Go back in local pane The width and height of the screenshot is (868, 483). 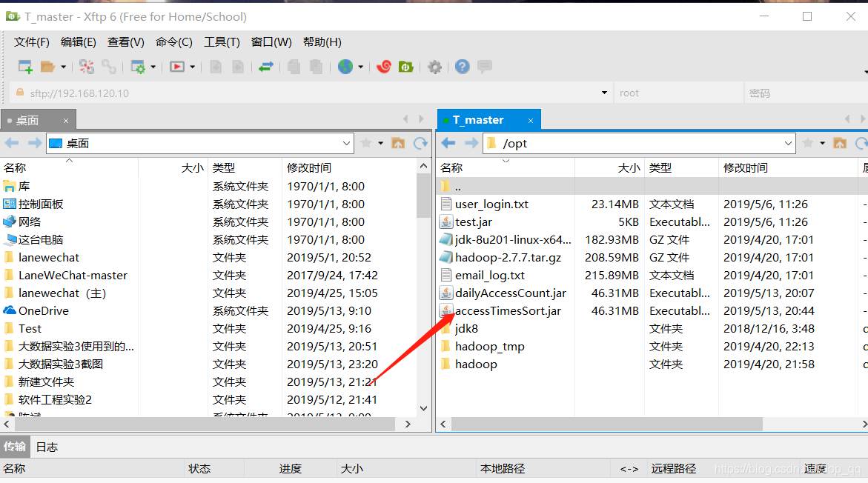(12, 143)
